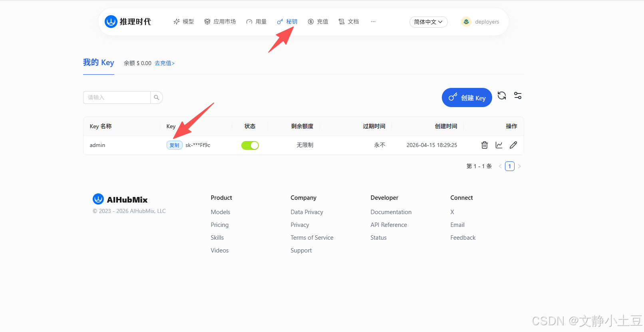Image resolution: width=644 pixels, height=332 pixels.
Task: Click the 剩余额度 column header
Action: [302, 126]
